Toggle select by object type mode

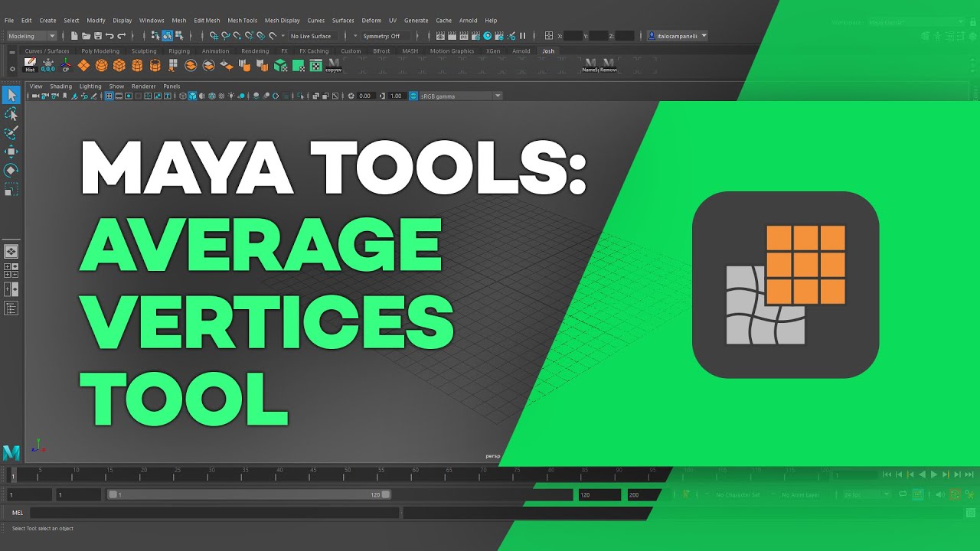pyautogui.click(x=167, y=36)
